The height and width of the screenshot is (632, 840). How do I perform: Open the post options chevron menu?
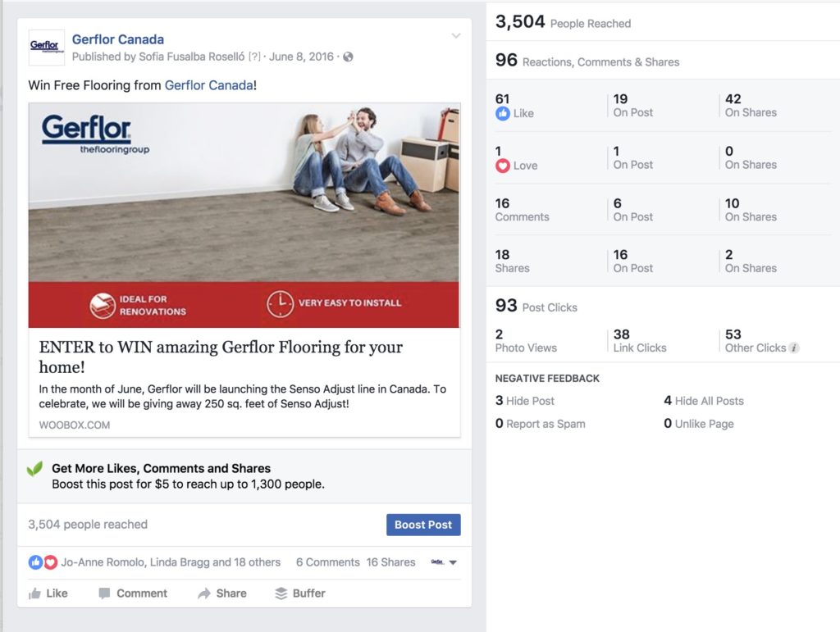coord(456,36)
